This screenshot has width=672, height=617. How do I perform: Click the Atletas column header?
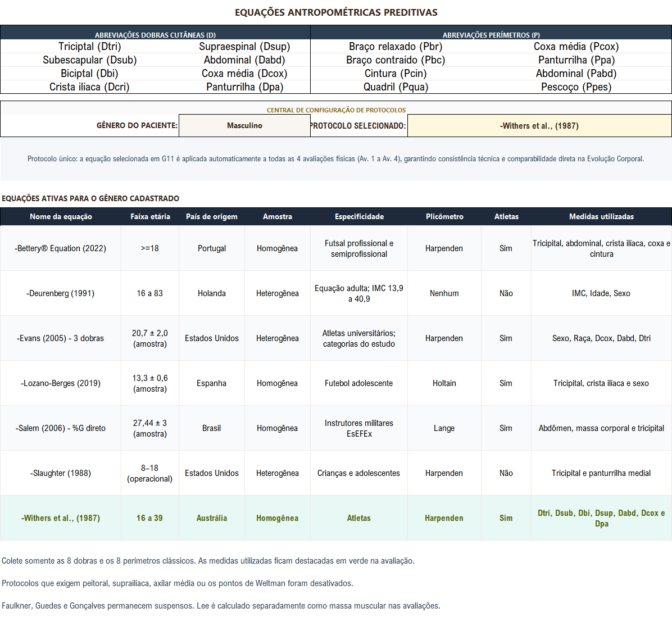tap(506, 217)
